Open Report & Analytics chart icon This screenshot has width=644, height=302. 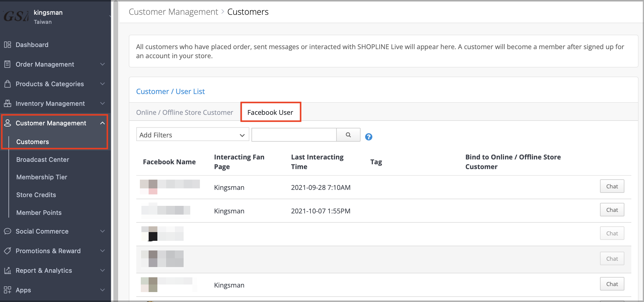[8, 270]
